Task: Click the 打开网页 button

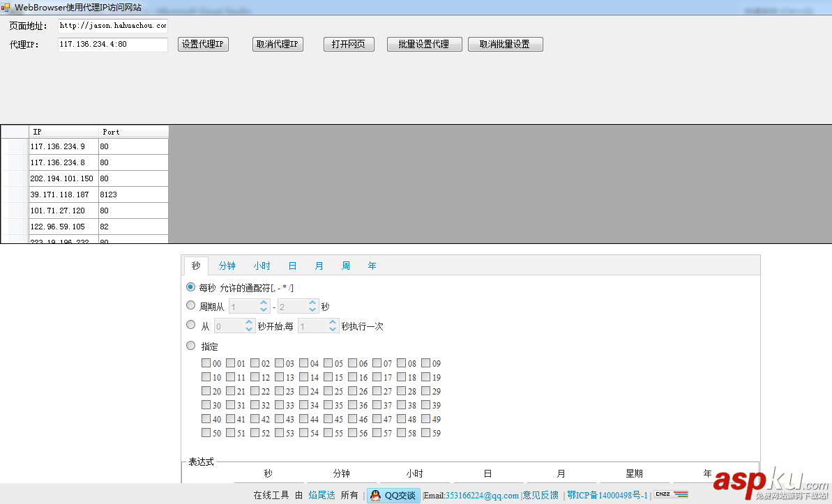Action: pyautogui.click(x=348, y=43)
